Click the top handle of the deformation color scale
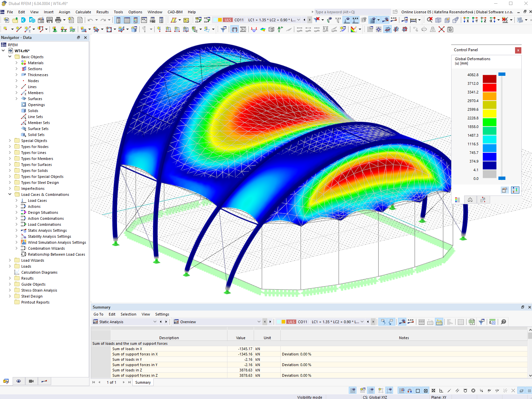The height and width of the screenshot is (399, 532). coord(502,74)
